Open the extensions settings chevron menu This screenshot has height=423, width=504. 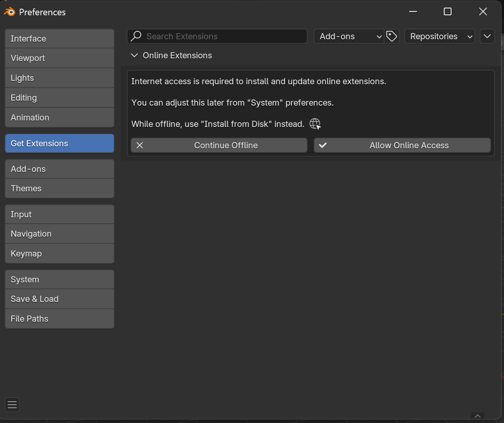click(487, 36)
